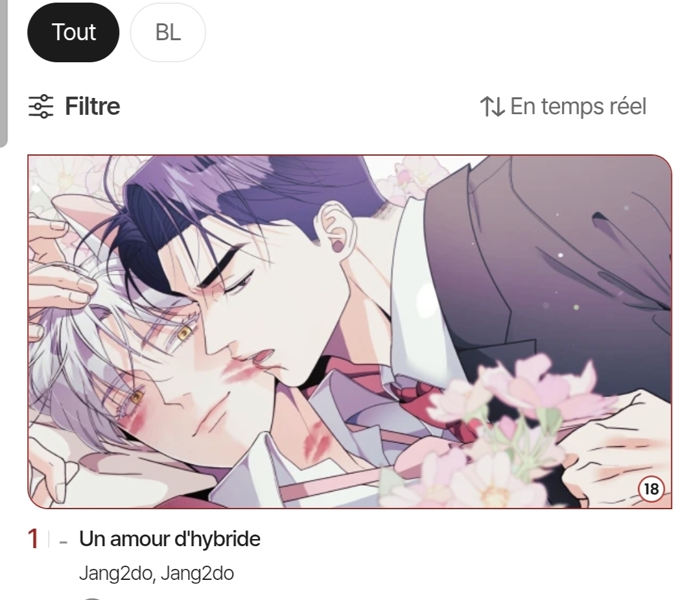The height and width of the screenshot is (600, 700).
Task: Open first Jang2do author link
Action: coord(115,573)
